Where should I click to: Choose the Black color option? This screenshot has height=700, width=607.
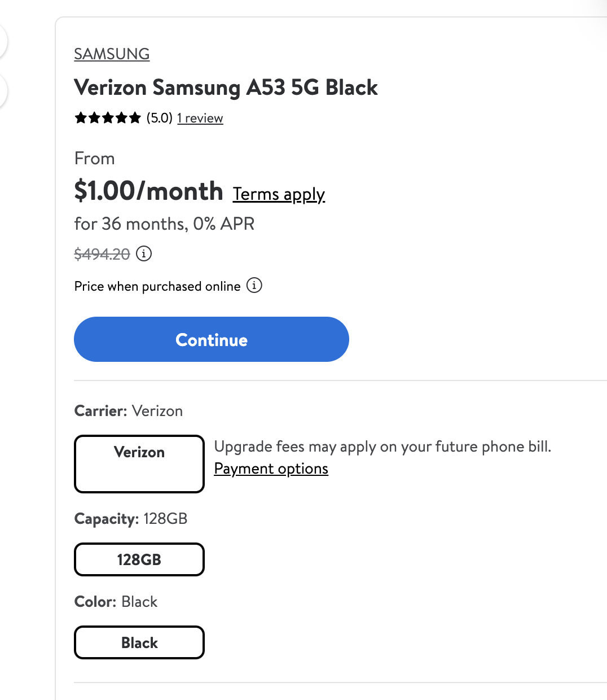click(x=139, y=642)
